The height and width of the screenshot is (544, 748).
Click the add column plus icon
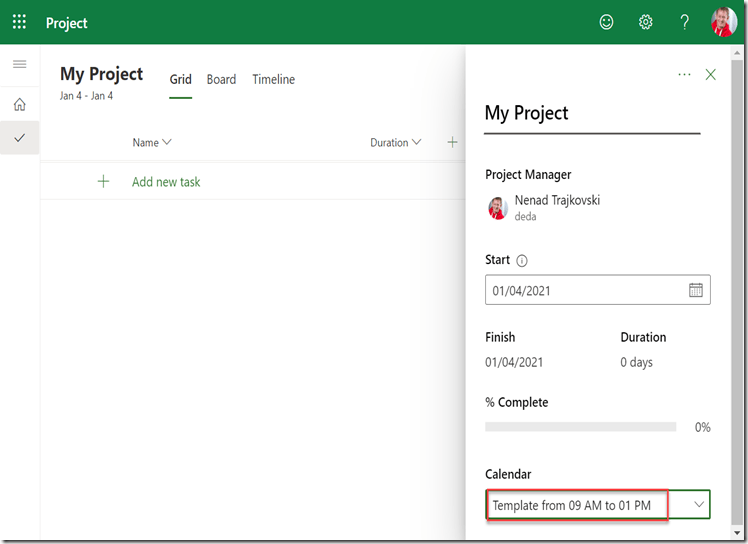[x=452, y=143]
